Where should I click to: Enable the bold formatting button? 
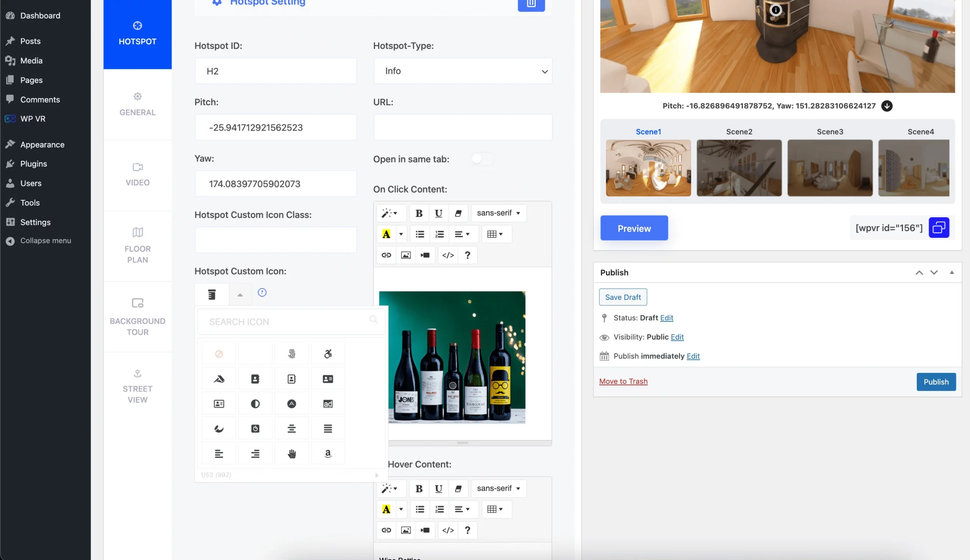pyautogui.click(x=418, y=212)
